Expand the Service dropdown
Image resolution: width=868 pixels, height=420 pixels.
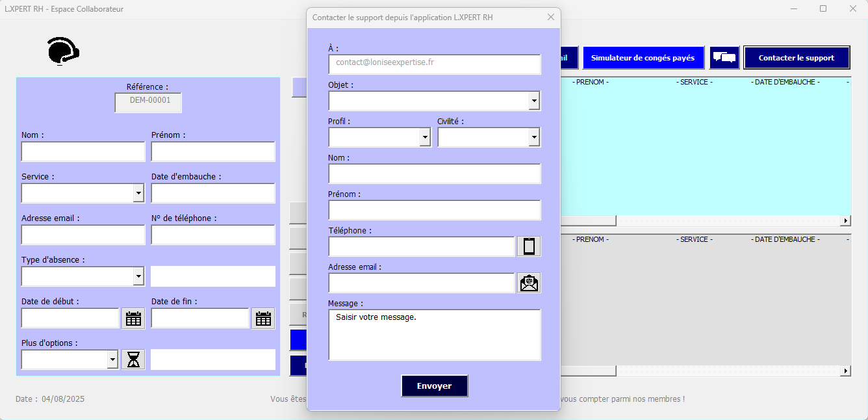click(x=138, y=193)
